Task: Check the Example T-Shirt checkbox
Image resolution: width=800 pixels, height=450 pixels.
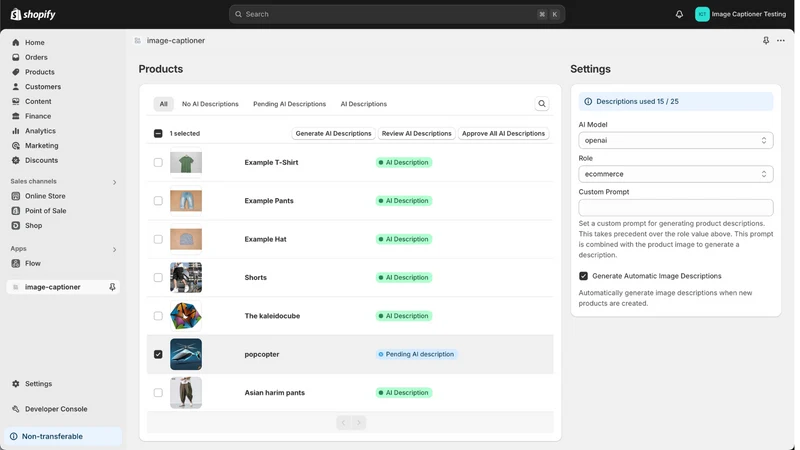Action: 158,162
